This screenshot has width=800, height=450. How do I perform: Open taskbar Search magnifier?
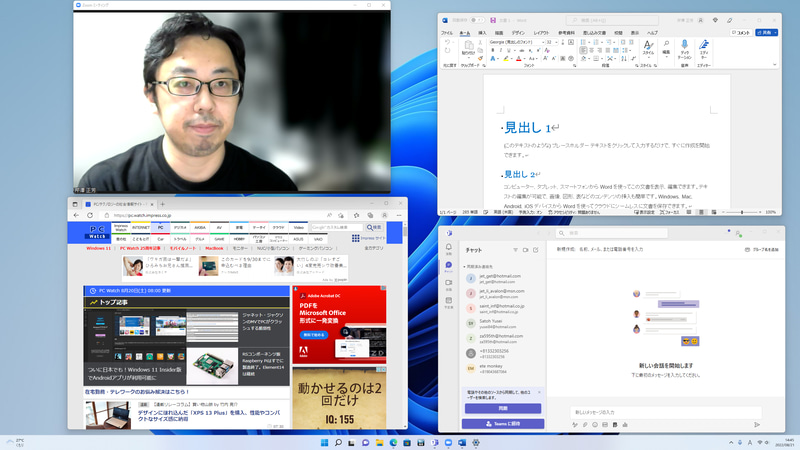point(338,442)
